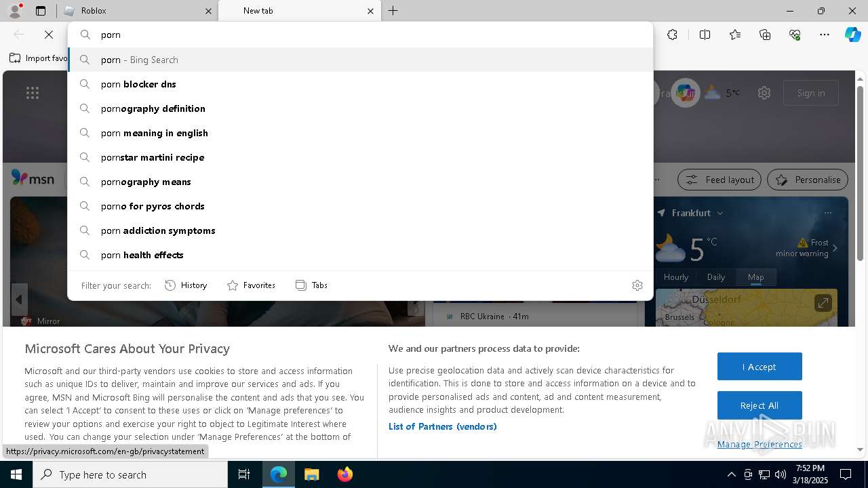
Task: Open tab actions menu icon
Action: pyautogui.click(x=41, y=11)
